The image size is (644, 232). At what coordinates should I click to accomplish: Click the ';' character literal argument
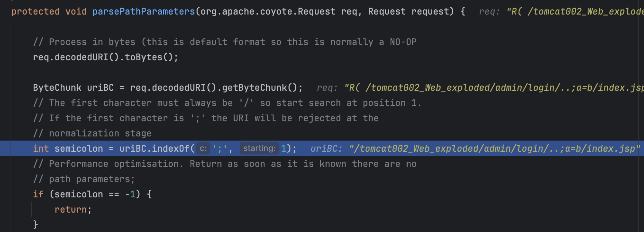coord(220,149)
